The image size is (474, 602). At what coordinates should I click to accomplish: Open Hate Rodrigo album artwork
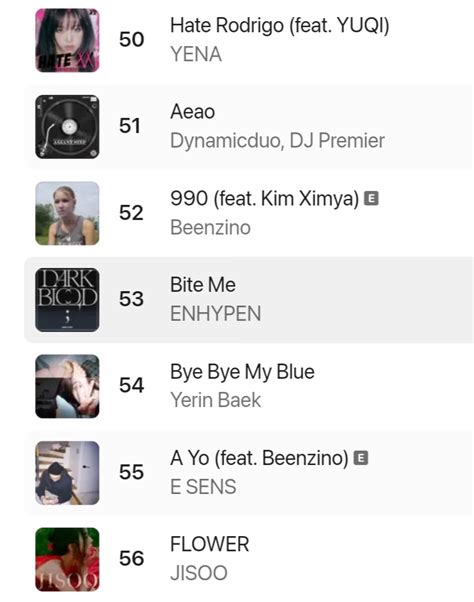click(x=67, y=40)
